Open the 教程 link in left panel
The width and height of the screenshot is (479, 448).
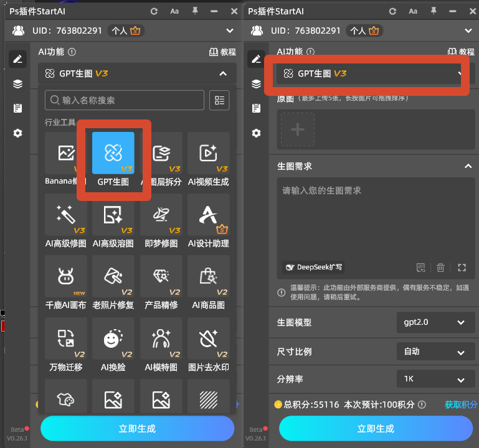tap(222, 52)
